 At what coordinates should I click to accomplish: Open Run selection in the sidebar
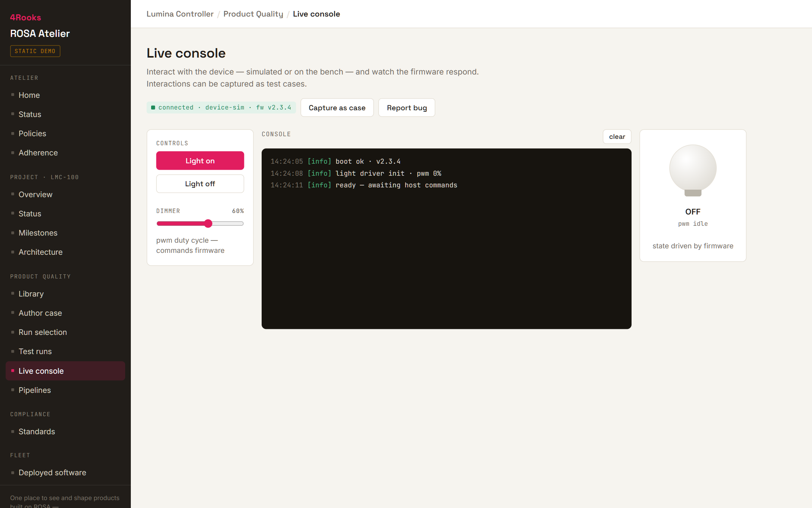(x=65, y=332)
